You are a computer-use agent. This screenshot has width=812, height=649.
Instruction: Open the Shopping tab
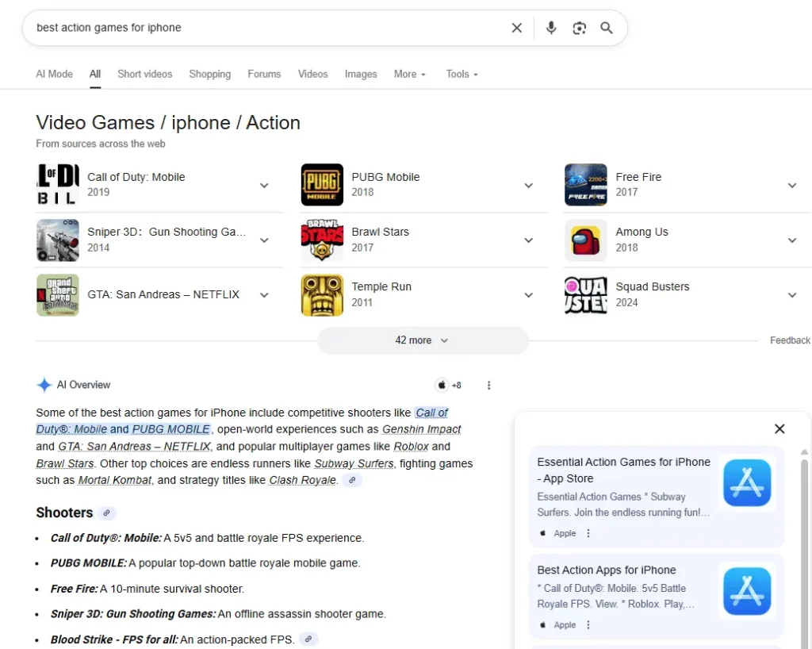click(x=209, y=74)
